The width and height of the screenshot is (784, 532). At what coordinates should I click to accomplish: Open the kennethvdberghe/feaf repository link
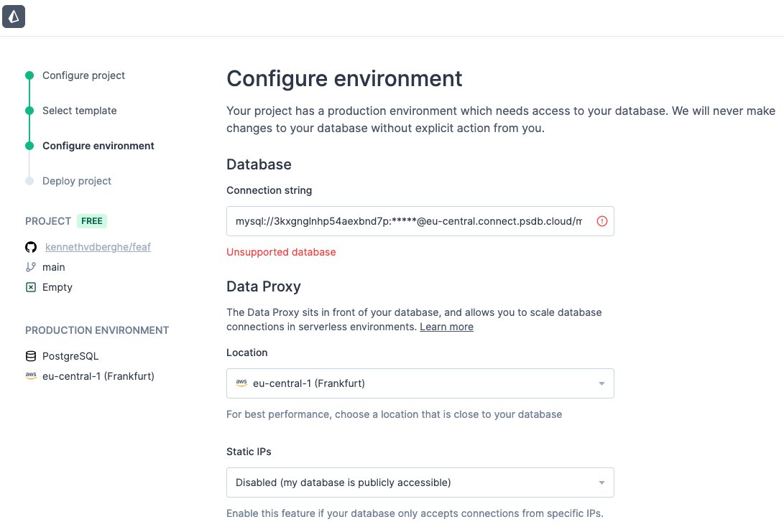(98, 247)
